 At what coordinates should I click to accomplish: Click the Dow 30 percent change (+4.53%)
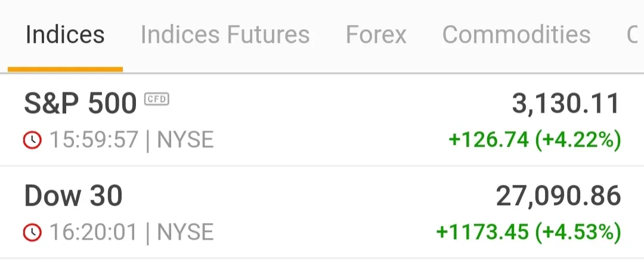[x=578, y=232]
